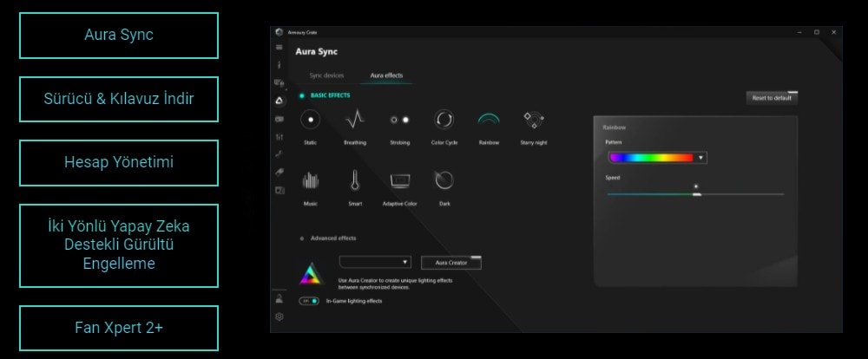Viewport: 868px width, 359px height.
Task: Select the Dark effect icon
Action: pyautogui.click(x=444, y=180)
